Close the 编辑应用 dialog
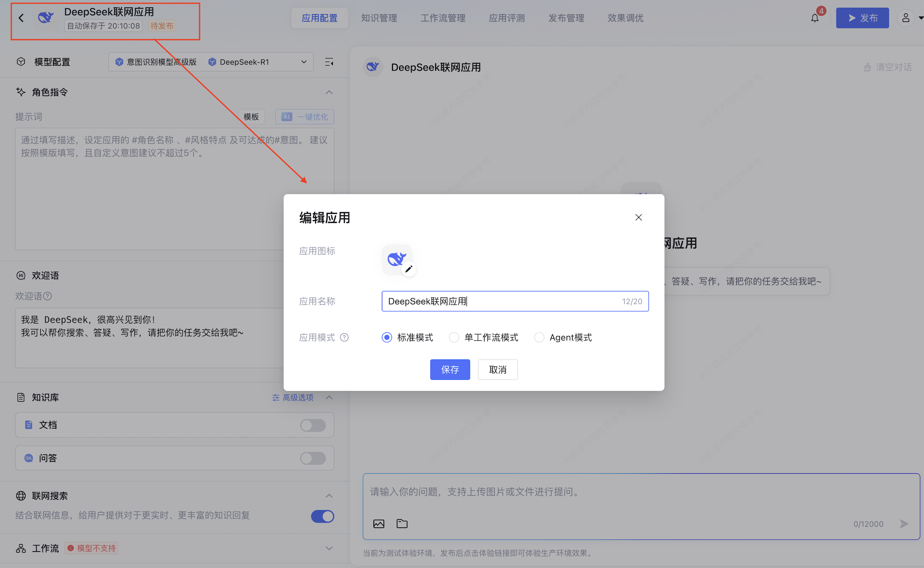The image size is (924, 568). [638, 217]
